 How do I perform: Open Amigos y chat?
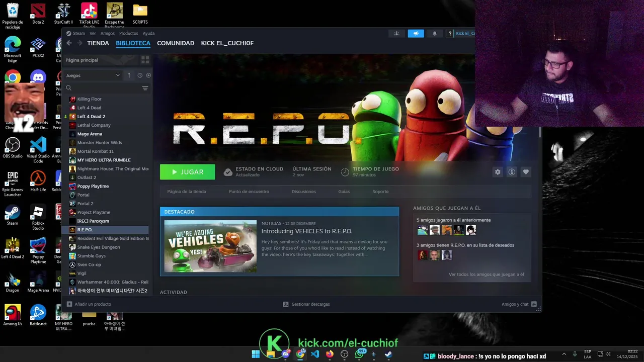519,304
